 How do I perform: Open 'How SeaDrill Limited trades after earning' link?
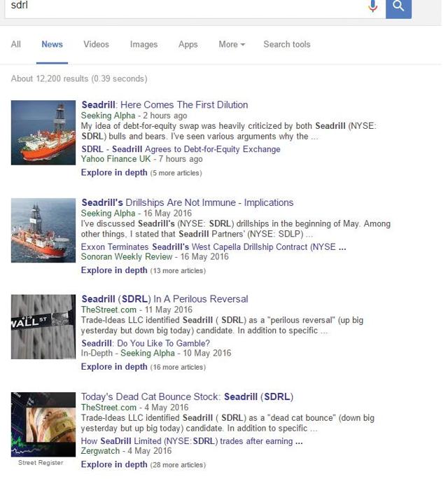click(192, 441)
